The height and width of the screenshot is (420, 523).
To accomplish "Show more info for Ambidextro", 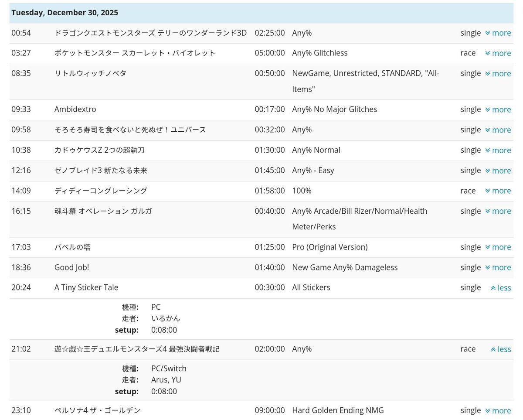I will pyautogui.click(x=498, y=109).
